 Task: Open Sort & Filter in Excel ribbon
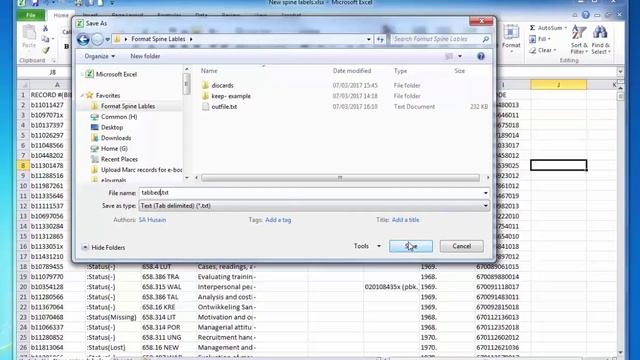[x=579, y=40]
